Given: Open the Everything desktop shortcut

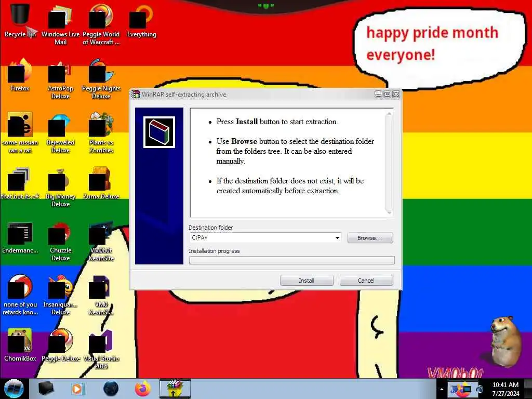Looking at the screenshot, I should point(141,21).
